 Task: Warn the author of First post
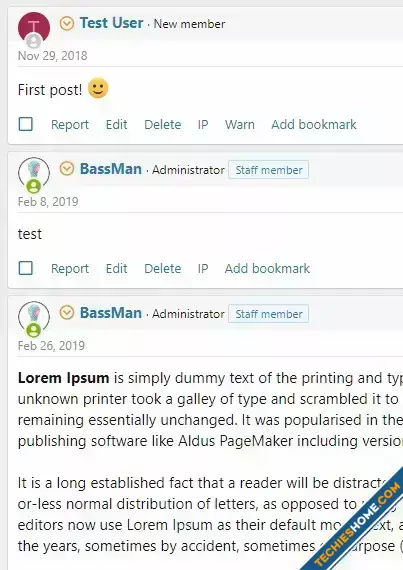(x=239, y=124)
